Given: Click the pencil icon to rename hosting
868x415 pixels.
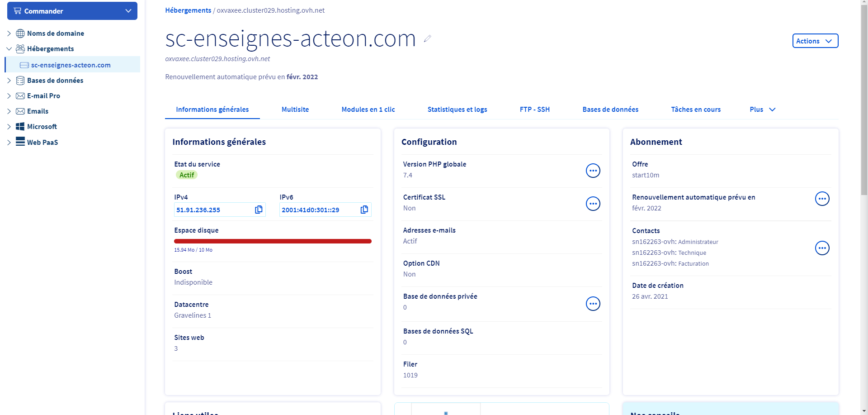Looking at the screenshot, I should click(427, 39).
